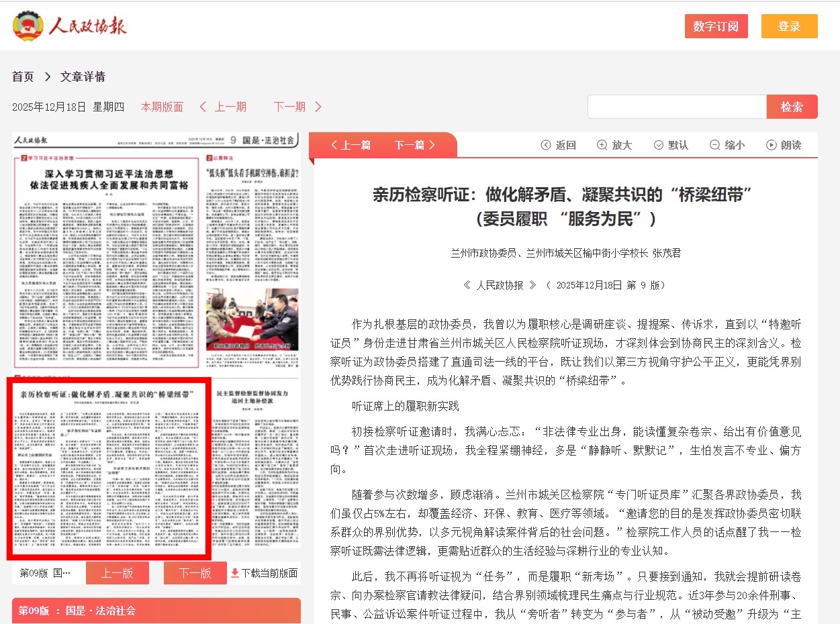Image resolution: width=840 pixels, height=624 pixels.
Task: Click 首页 breadcrumb link
Action: (23, 76)
